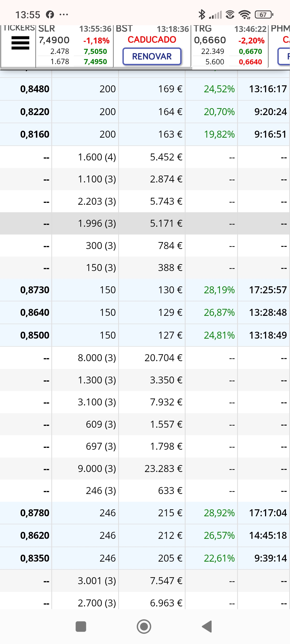Open the TICKERS hamburger menu
Screen dimensions: 290x644
tap(20, 43)
